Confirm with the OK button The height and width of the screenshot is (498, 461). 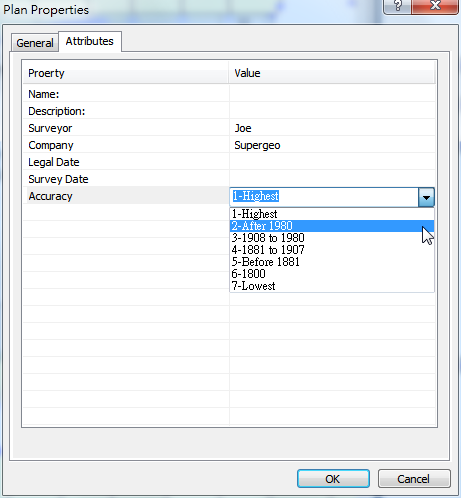[333, 479]
